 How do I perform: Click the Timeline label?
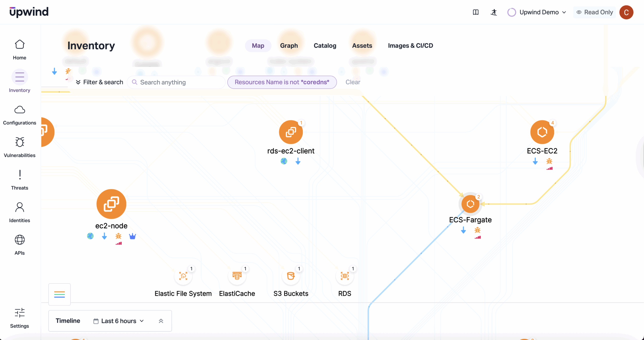click(68, 320)
